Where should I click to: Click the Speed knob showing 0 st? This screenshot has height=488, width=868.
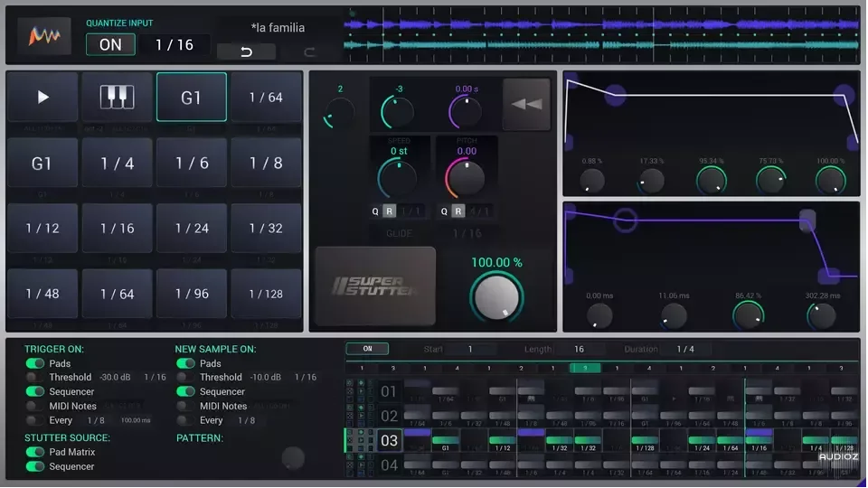point(397,179)
